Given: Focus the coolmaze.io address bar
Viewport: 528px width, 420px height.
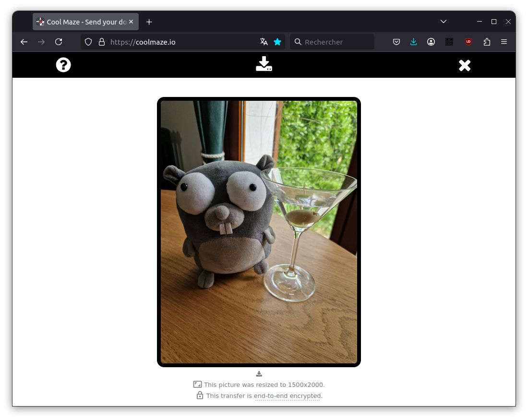Looking at the screenshot, I should point(182,42).
